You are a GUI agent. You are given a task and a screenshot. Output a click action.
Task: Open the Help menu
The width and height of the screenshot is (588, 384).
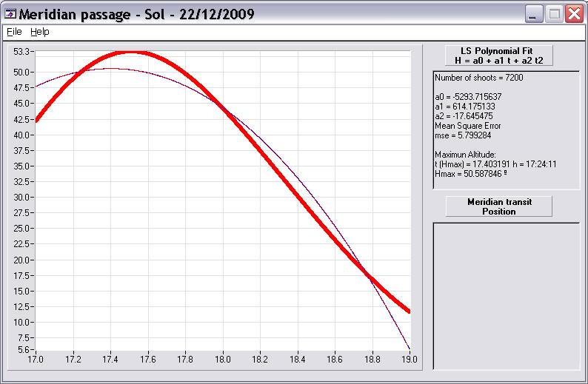[x=40, y=32]
